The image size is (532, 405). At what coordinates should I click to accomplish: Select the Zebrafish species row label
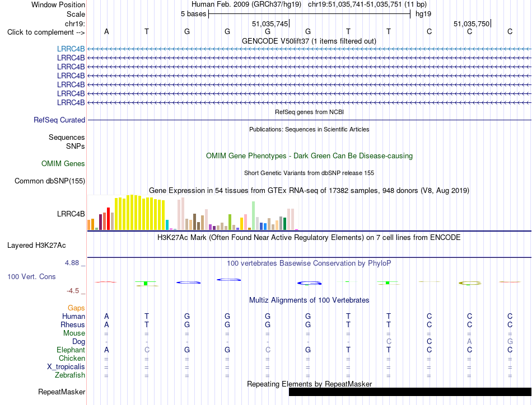[70, 375]
